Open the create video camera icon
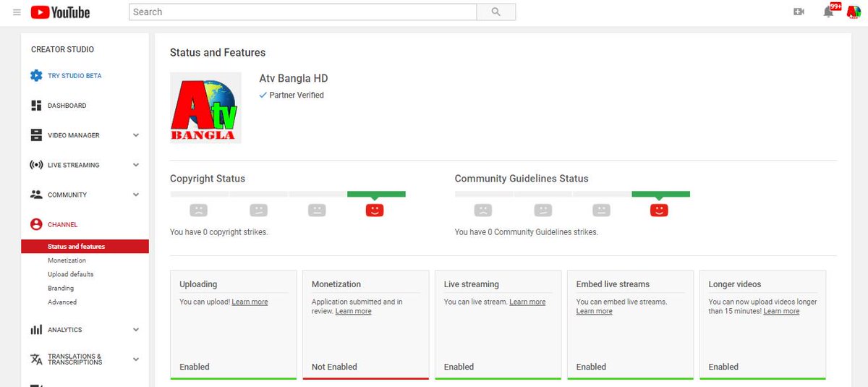The image size is (868, 387). coord(799,12)
